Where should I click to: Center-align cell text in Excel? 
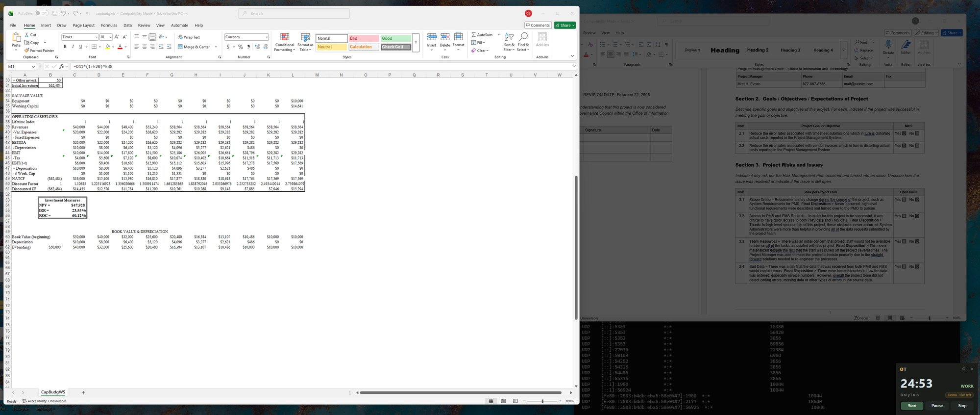(145, 47)
